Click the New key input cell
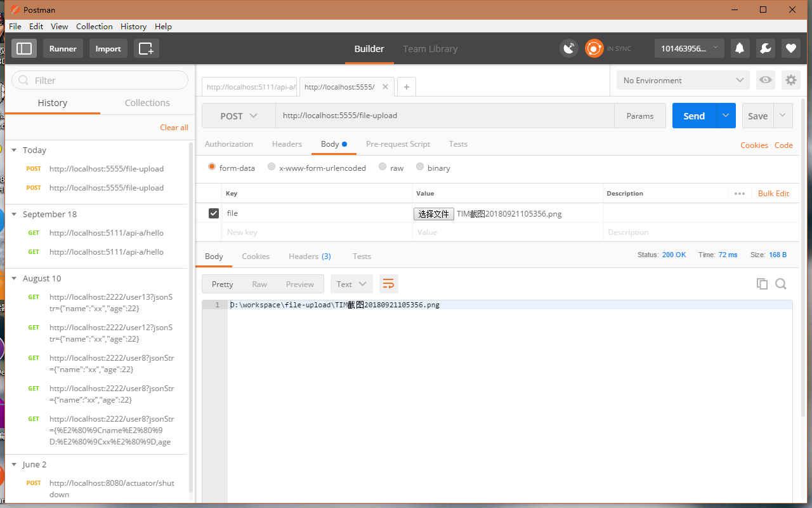 pyautogui.click(x=317, y=232)
